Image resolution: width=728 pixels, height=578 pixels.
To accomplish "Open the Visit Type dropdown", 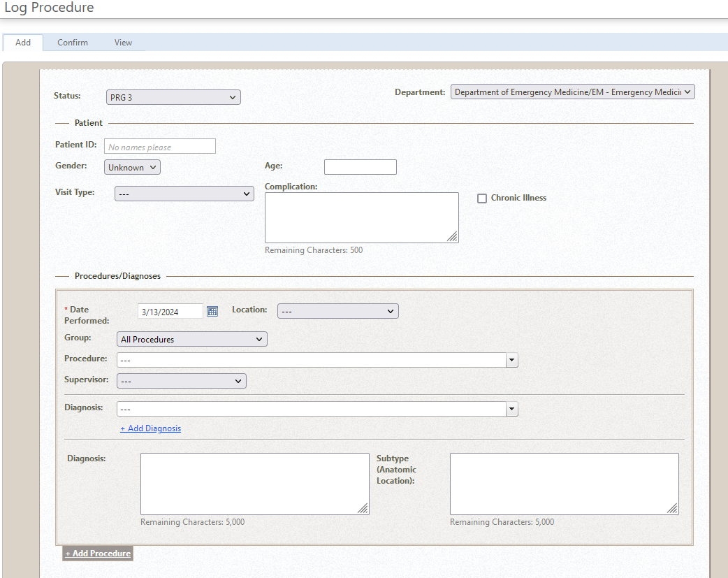I will [x=184, y=194].
